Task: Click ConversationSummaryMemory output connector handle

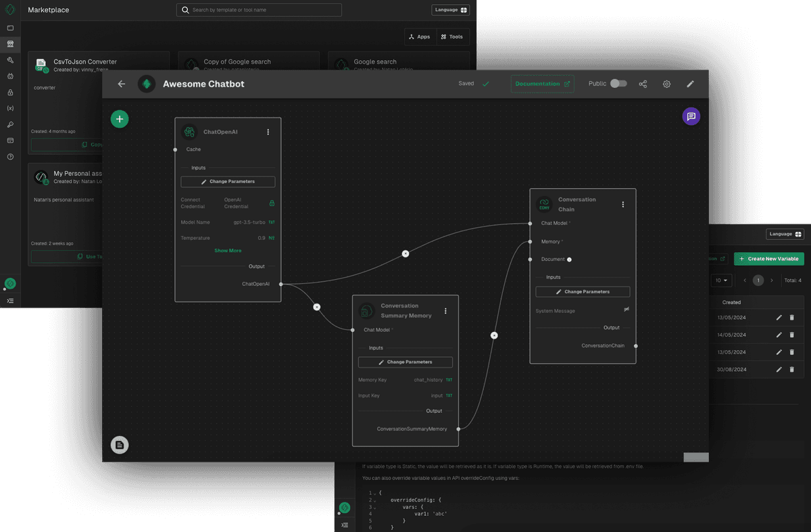Action: coord(458,429)
